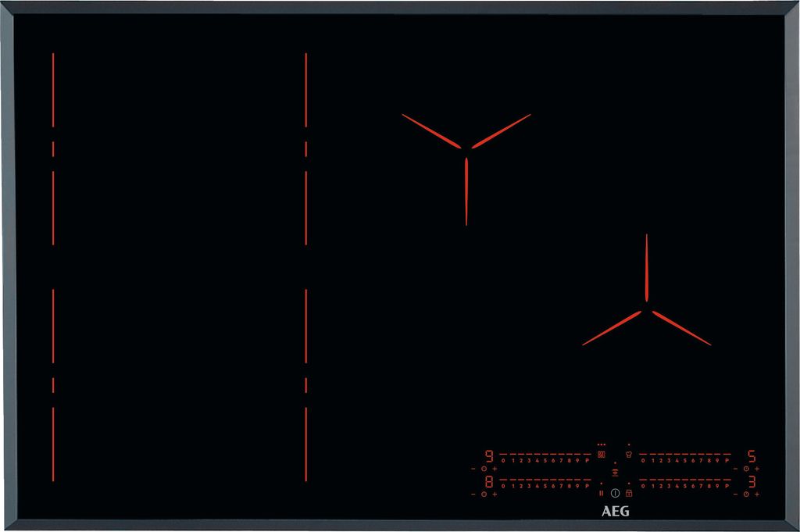The image size is (800, 532).
Task: Toggle the child lock padlock icon
Action: pos(629,493)
